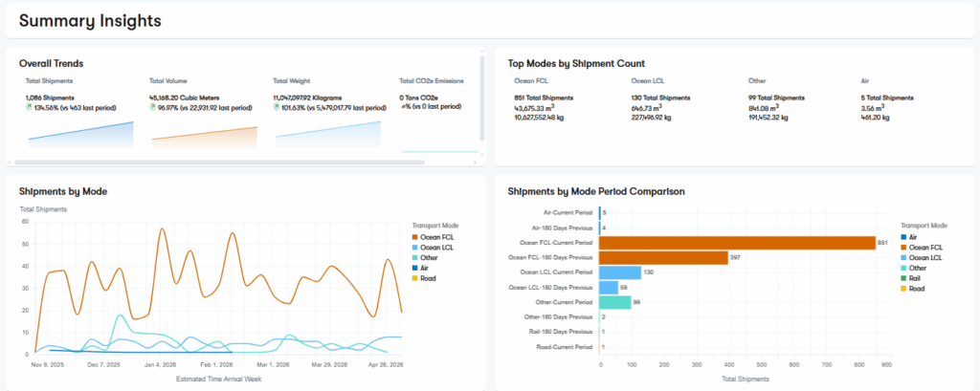Click the Summary Insights heading
980x391 pixels.
point(90,21)
